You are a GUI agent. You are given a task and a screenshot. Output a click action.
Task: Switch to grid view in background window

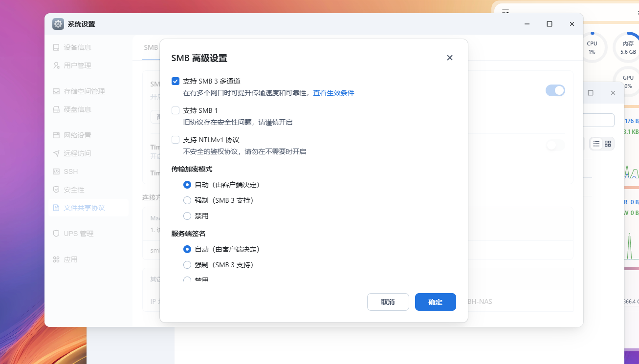tap(608, 144)
